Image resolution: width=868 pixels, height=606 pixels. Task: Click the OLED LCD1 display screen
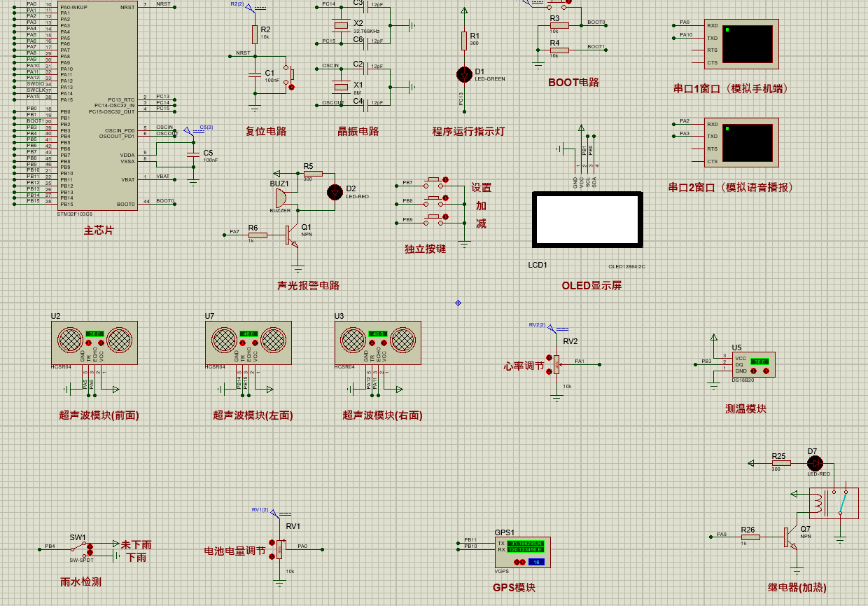(587, 219)
